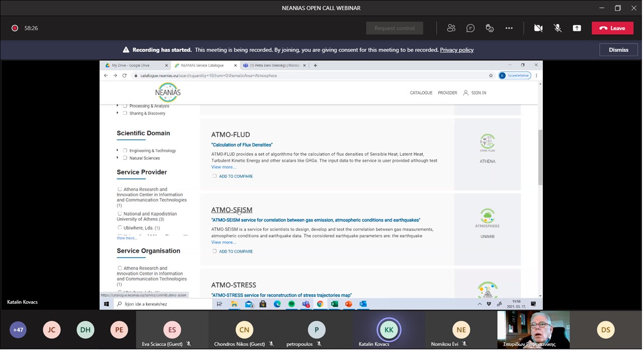The image size is (644, 362).
Task: Expand the Processing & Analysis tree arrow
Action: (118, 106)
